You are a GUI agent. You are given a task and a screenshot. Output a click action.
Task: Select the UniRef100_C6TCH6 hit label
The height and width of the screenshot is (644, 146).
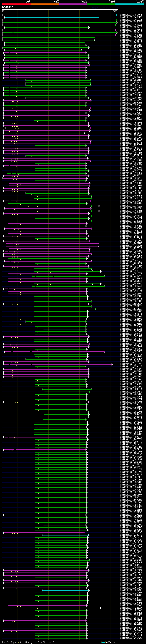(x=131, y=301)
